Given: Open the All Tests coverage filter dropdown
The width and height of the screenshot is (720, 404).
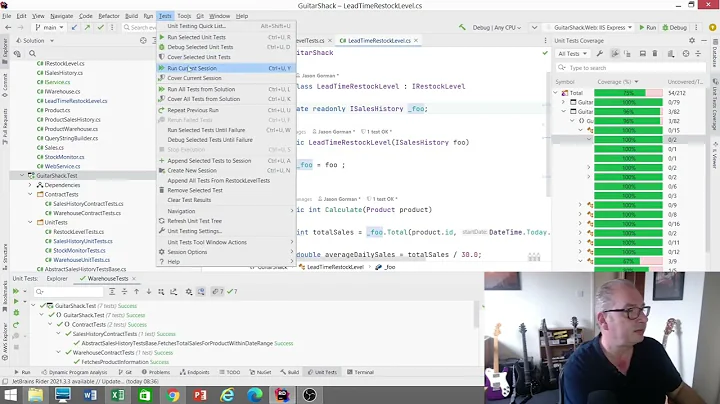Looking at the screenshot, I should tap(572, 54).
